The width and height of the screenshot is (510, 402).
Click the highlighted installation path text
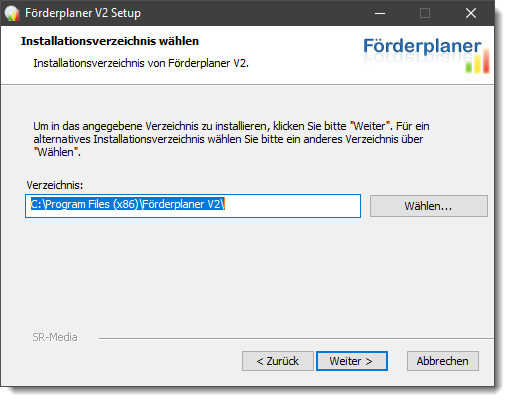pos(128,204)
